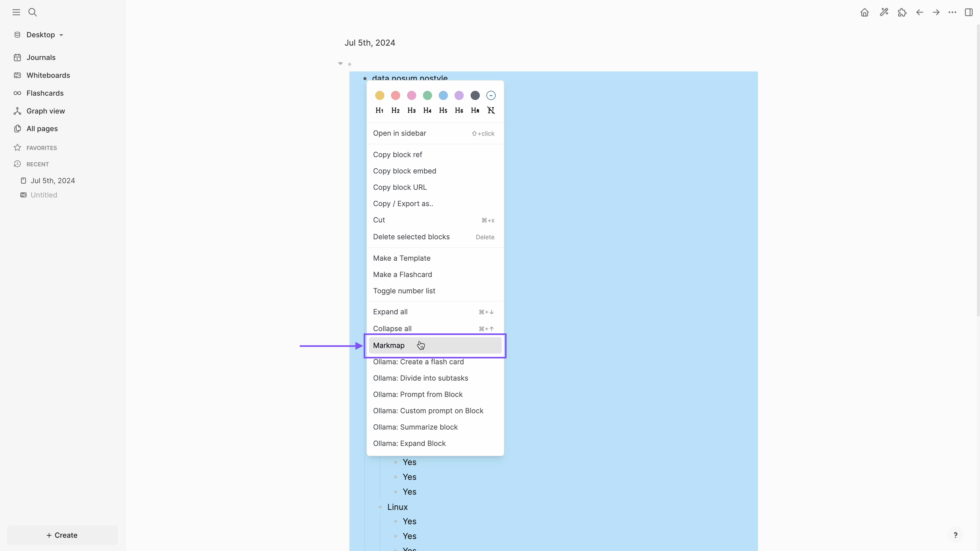Choose Ollama: Summarize block option
980x551 pixels.
(x=415, y=427)
